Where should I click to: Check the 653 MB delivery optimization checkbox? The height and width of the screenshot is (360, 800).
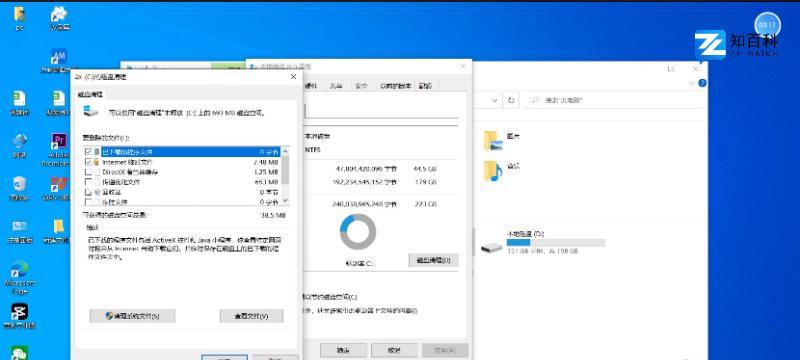(88, 182)
